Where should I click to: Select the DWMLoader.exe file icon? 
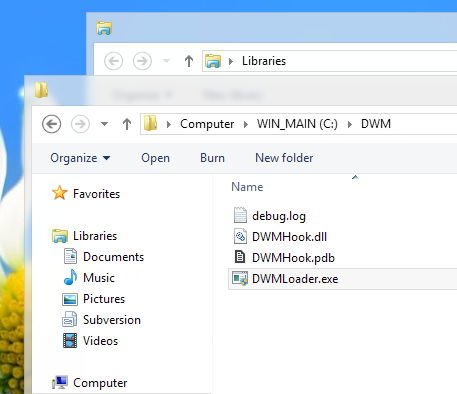(240, 279)
